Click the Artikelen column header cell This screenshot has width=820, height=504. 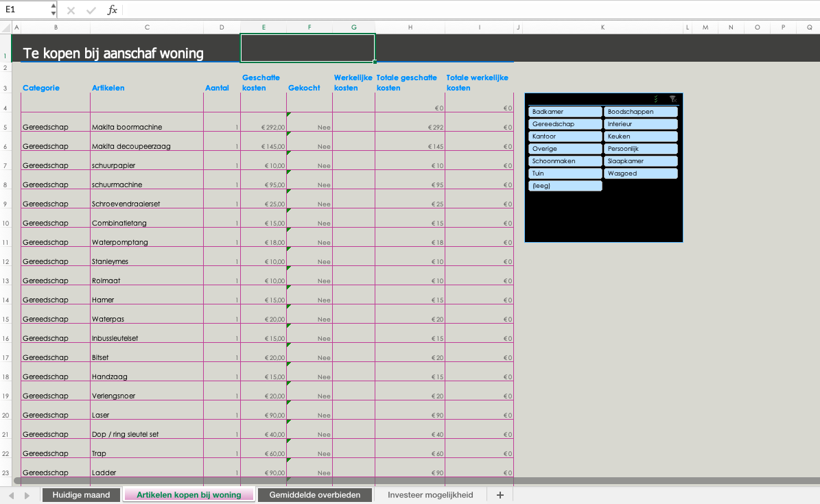[x=147, y=82]
